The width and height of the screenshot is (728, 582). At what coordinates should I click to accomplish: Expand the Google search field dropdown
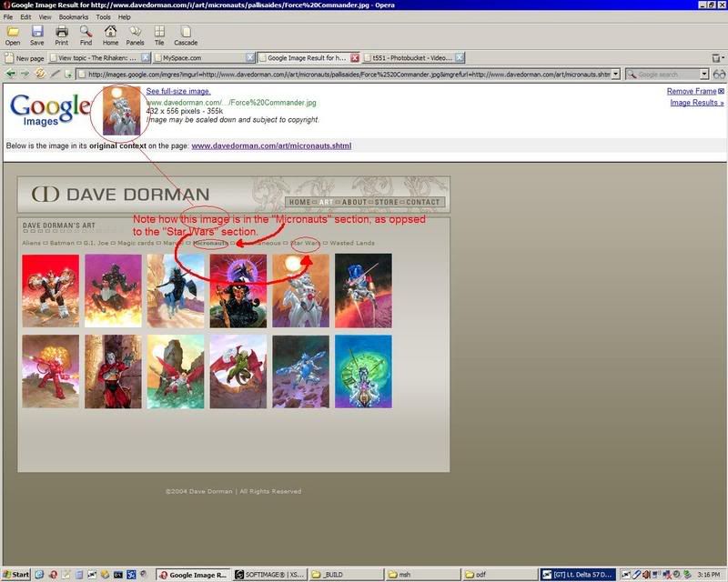coord(704,74)
